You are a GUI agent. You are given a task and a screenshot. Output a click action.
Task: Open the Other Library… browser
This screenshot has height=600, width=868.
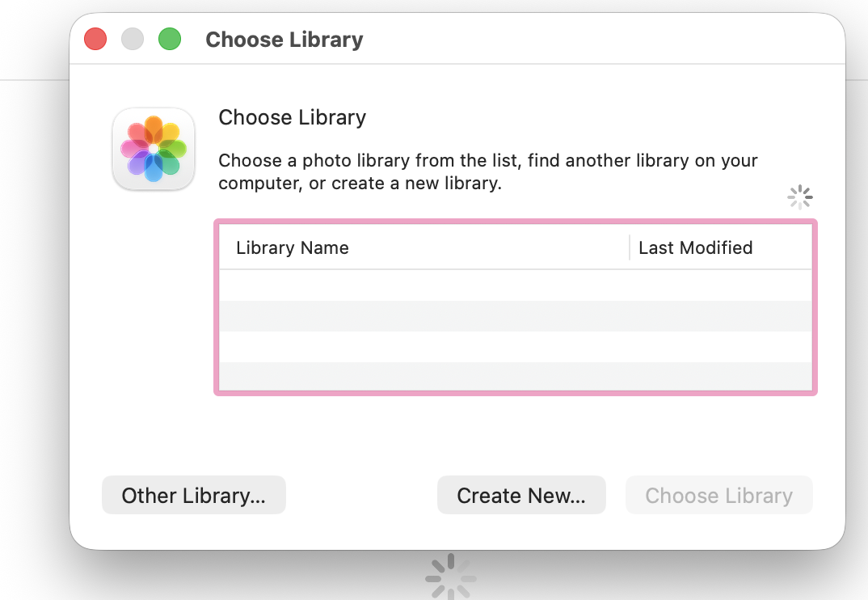click(x=194, y=496)
